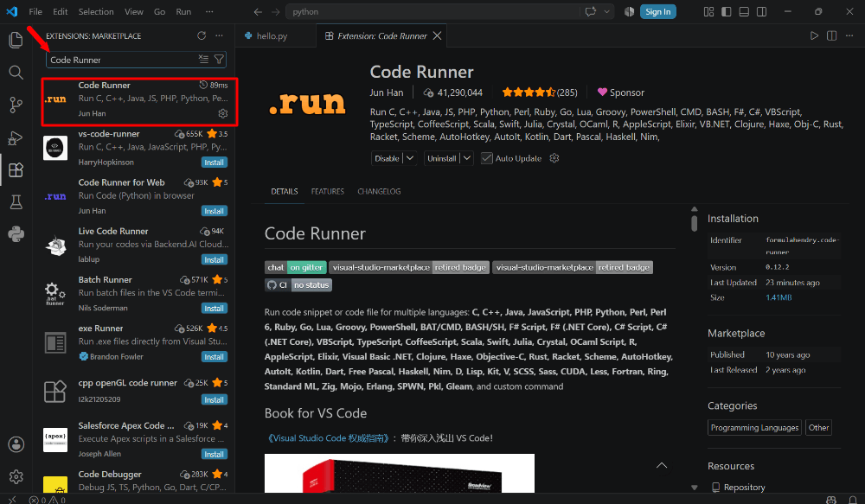Image resolution: width=865 pixels, height=504 pixels.
Task: Open the View menu
Action: tap(133, 11)
